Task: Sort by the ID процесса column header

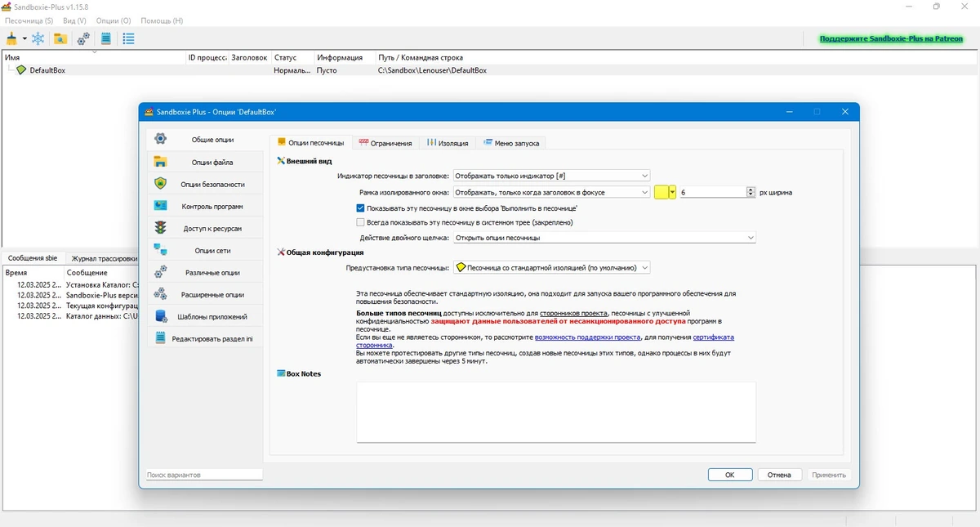Action: 207,58
